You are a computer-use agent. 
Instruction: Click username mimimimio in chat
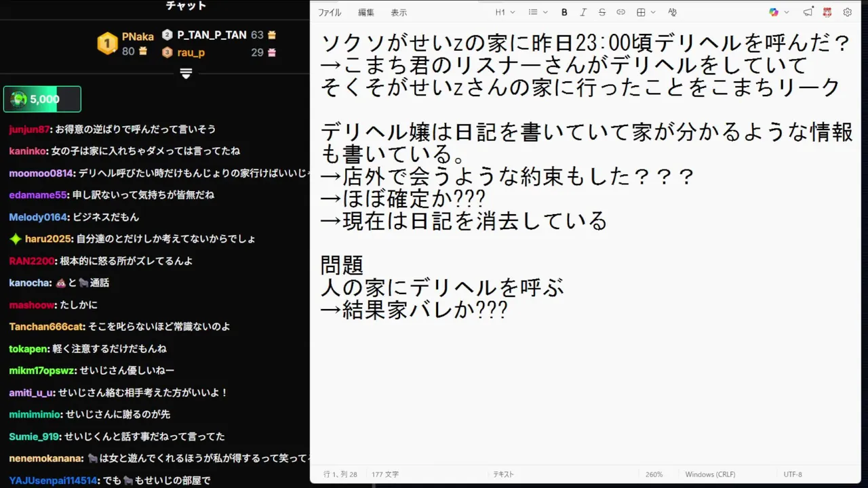point(35,414)
